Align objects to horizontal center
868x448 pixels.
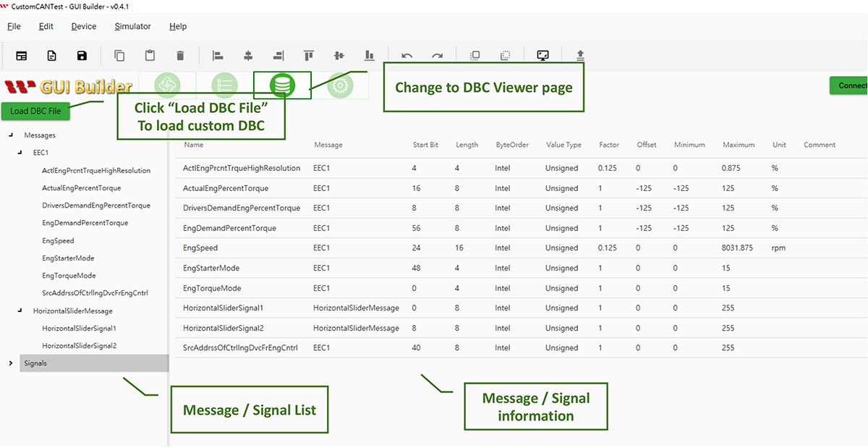pos(248,56)
